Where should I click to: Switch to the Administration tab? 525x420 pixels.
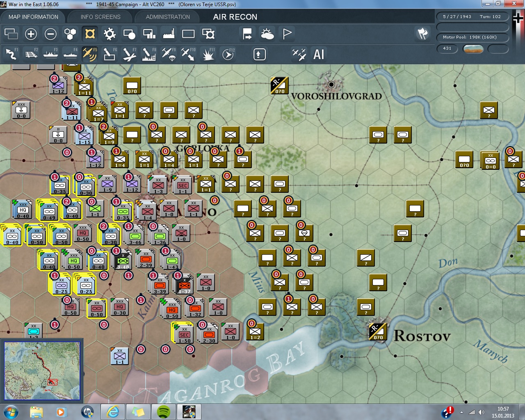[168, 17]
